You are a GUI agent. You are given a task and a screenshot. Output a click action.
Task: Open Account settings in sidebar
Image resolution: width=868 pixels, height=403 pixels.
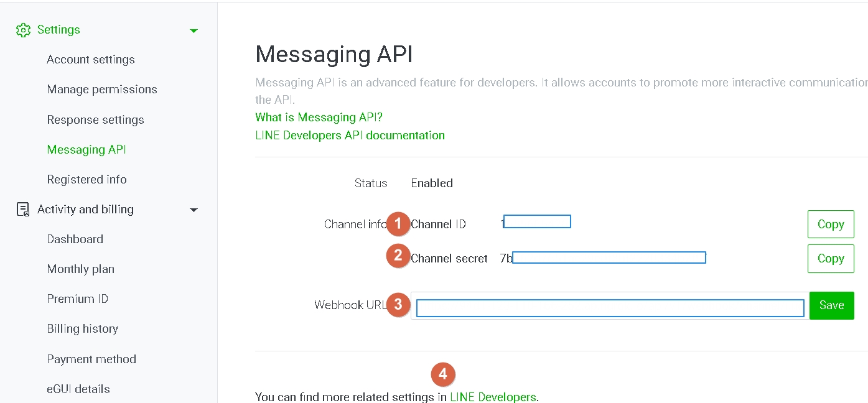pos(91,60)
